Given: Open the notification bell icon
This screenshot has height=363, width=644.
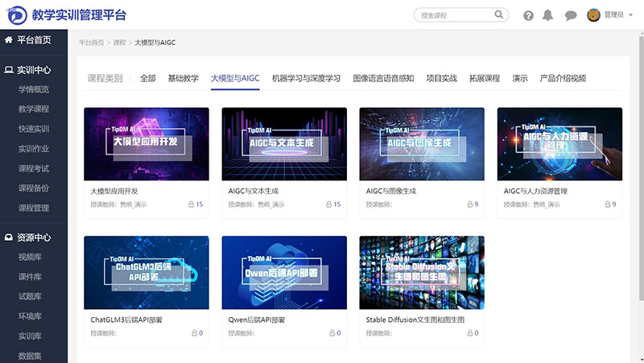Looking at the screenshot, I should pyautogui.click(x=548, y=15).
